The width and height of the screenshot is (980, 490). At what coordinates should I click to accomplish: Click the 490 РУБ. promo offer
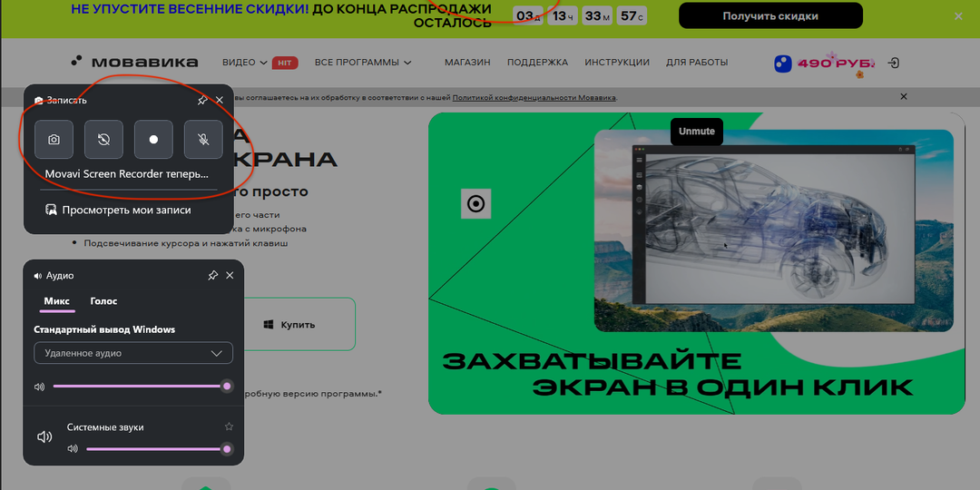coord(824,64)
